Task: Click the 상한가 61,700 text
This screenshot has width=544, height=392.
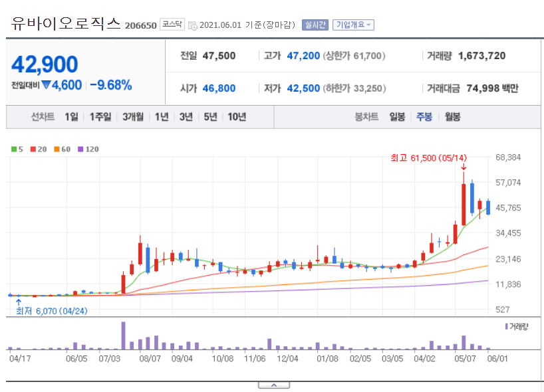Action: coord(354,56)
